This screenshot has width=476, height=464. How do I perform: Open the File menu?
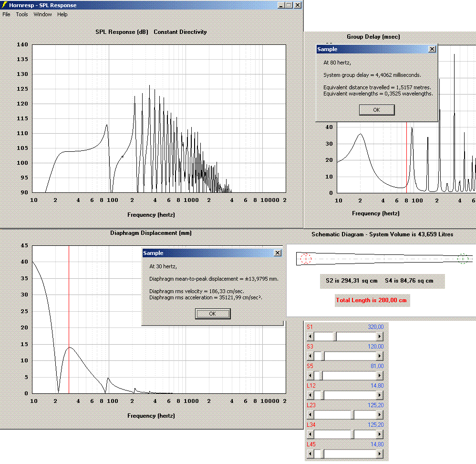[6, 14]
